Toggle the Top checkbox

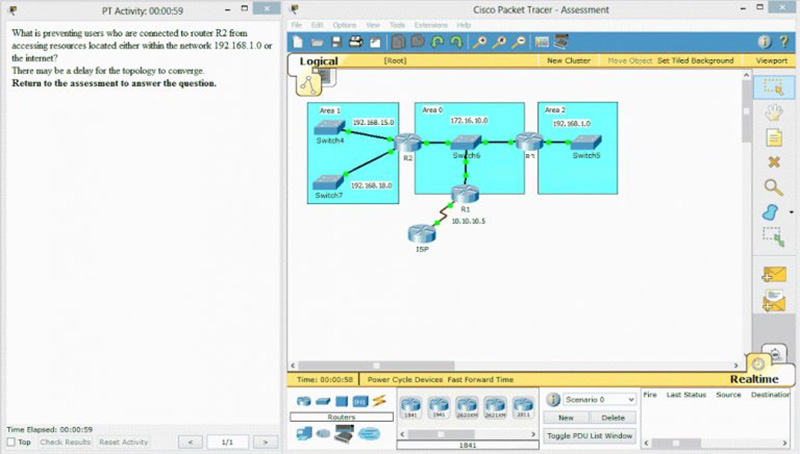pos(11,442)
